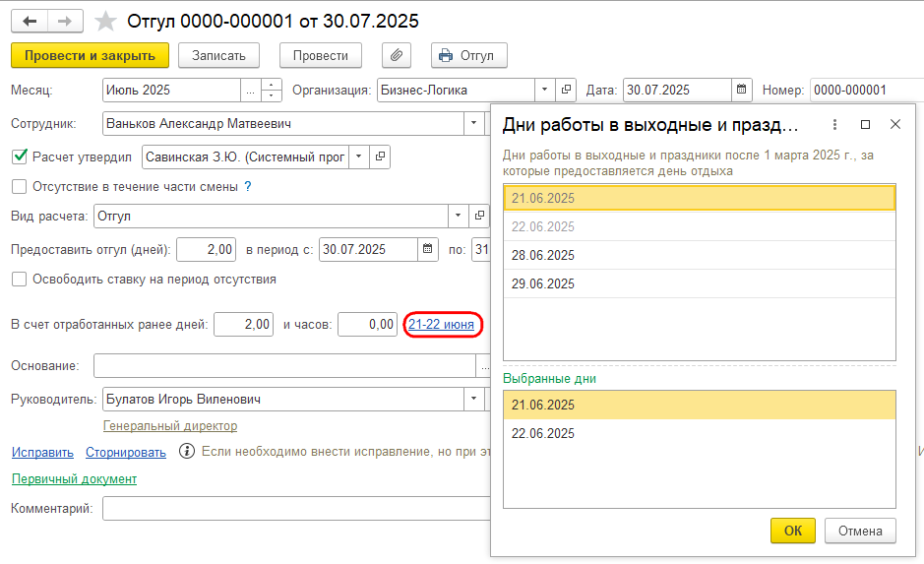
Task: Open Первичный документ link
Action: (74, 479)
